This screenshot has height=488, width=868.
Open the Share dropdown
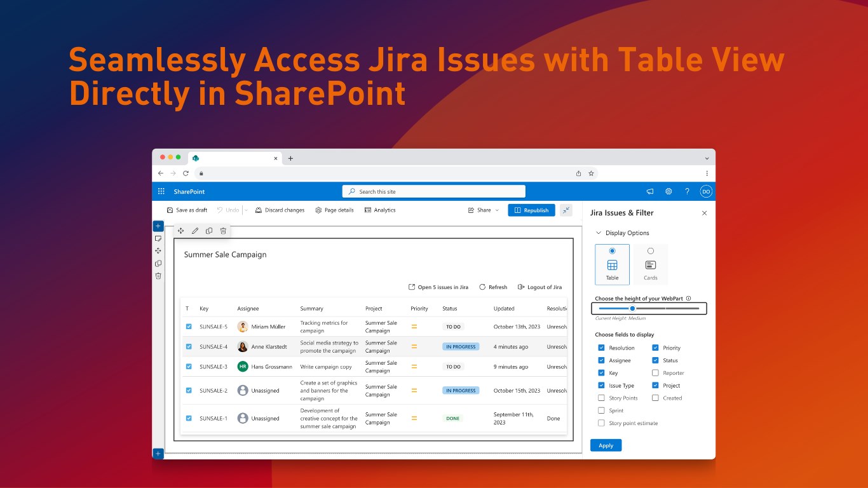(x=484, y=210)
